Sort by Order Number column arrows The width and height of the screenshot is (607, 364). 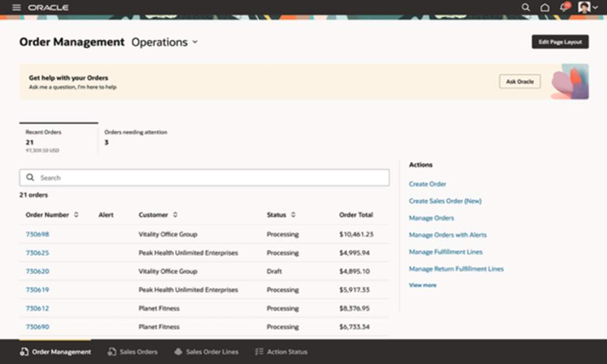point(76,215)
